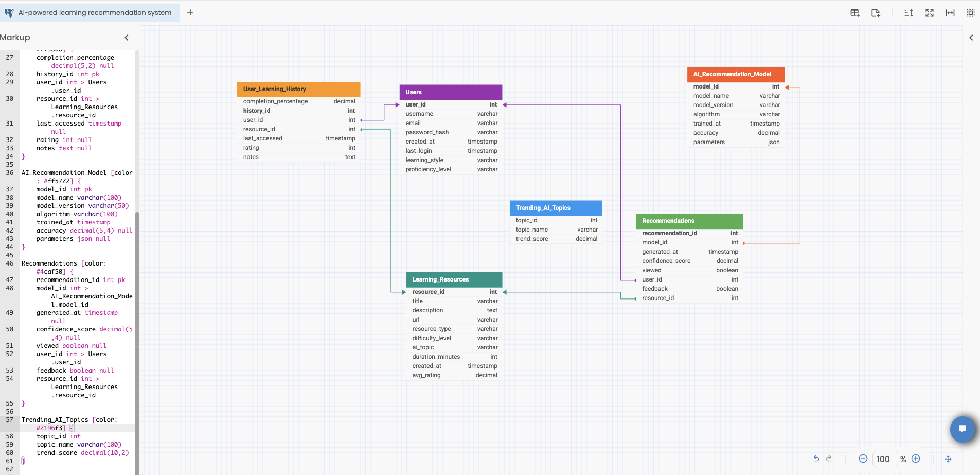Activate the pan/move tool
Image resolution: width=980 pixels, height=475 pixels.
point(948,459)
